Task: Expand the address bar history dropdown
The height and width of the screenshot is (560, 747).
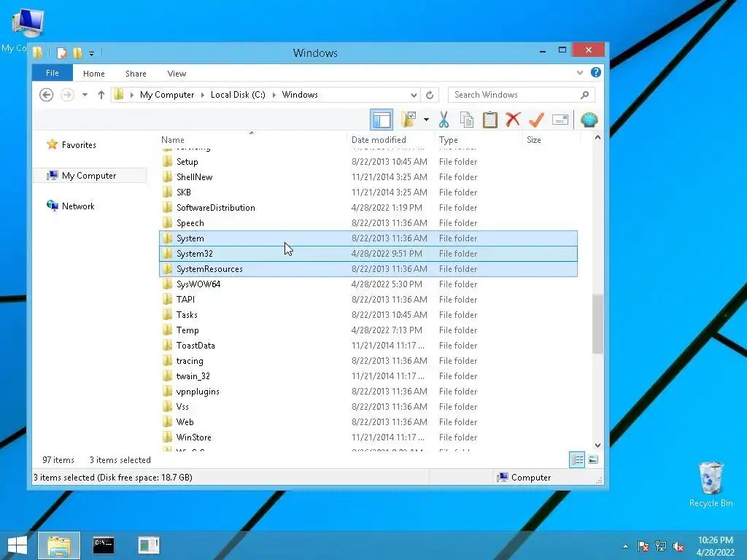Action: pyautogui.click(x=414, y=95)
